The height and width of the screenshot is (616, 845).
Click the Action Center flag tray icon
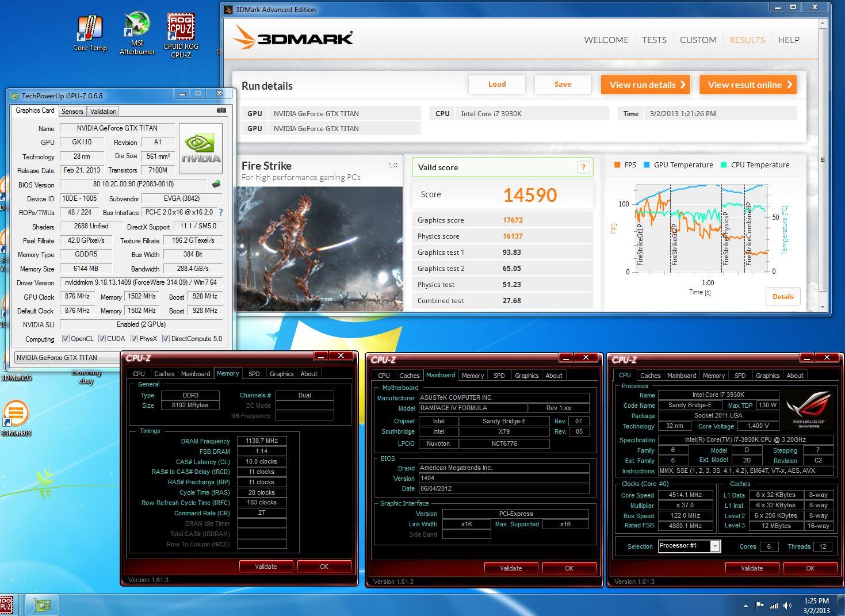[759, 605]
